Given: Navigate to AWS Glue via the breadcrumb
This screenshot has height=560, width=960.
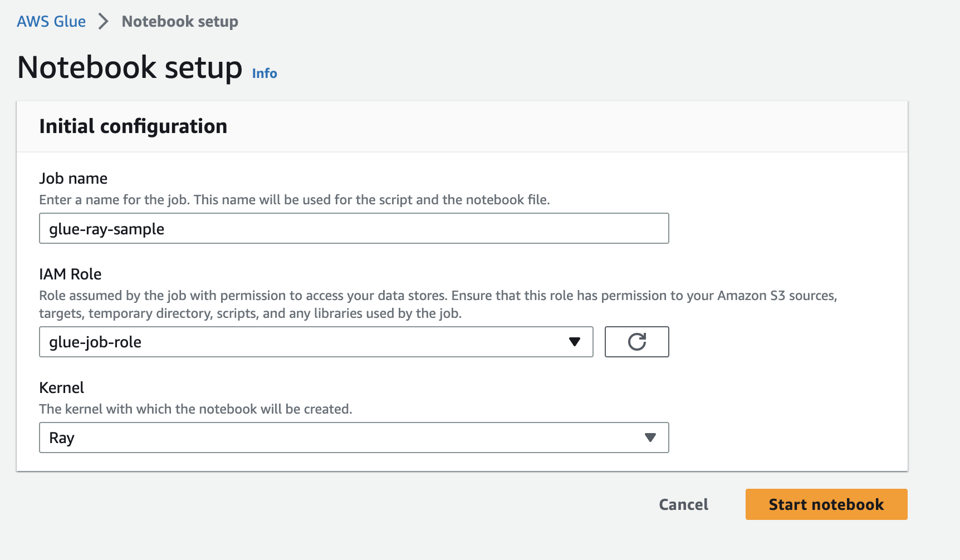Looking at the screenshot, I should [x=51, y=21].
